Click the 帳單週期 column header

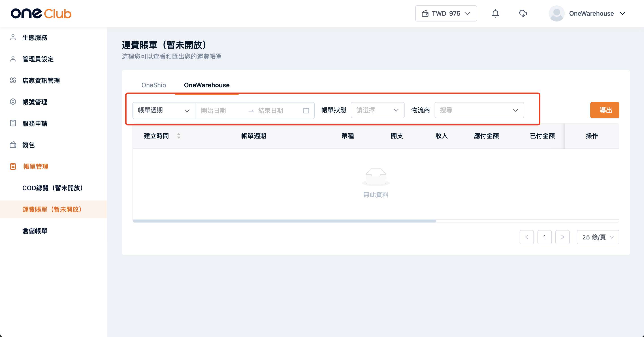tap(254, 136)
